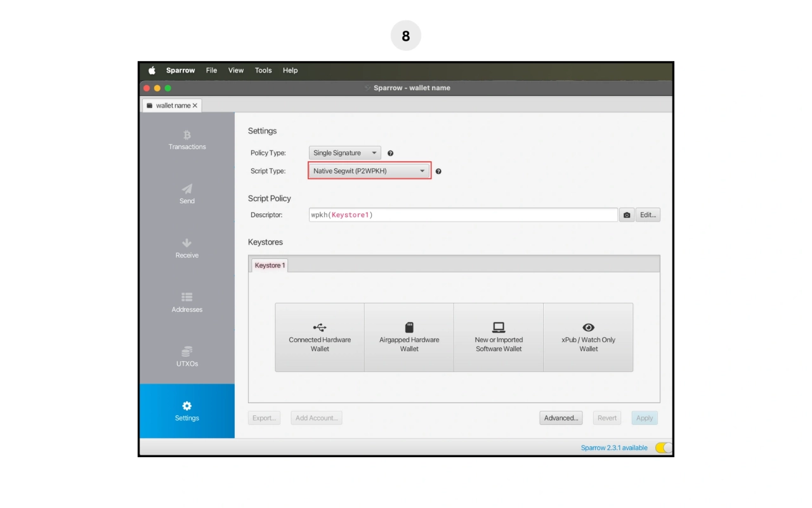812x508 pixels.
Task: Open the Sparrow application menu
Action: [180, 70]
